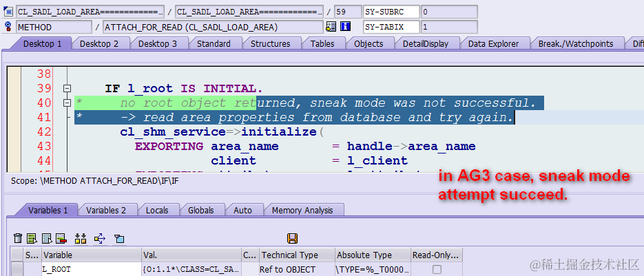This screenshot has width=644, height=276.
Task: Select the Globals tab
Action: point(201,211)
